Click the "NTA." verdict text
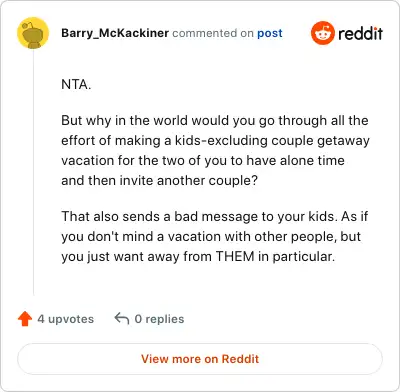Screen dimensions: 400x392 tap(76, 84)
